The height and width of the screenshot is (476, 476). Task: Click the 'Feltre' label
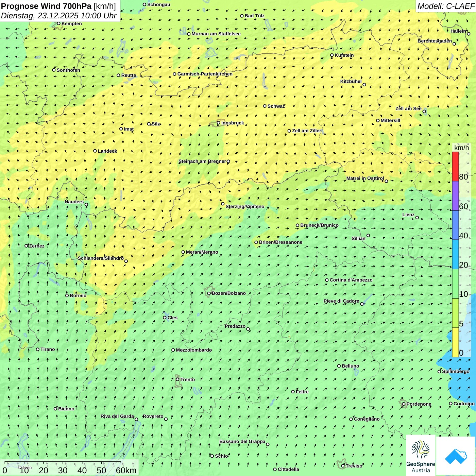pyautogui.click(x=302, y=392)
